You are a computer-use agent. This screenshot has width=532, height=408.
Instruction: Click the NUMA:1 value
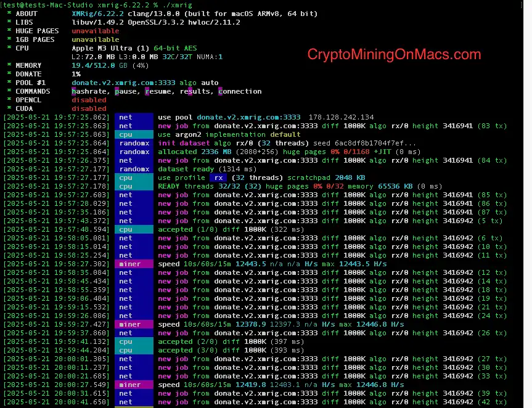[x=210, y=57]
